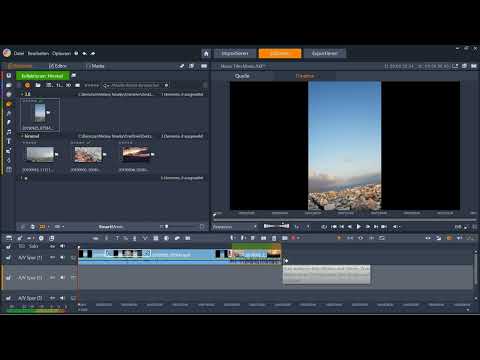This screenshot has height=360, width=480.
Task: Click the vertical scrollbar of the timeline
Action: tap(476, 269)
